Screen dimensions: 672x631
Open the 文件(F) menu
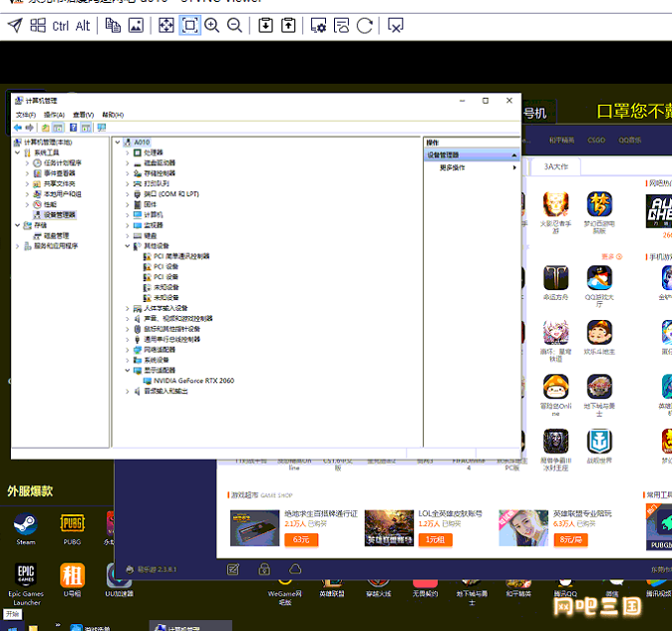click(26, 115)
